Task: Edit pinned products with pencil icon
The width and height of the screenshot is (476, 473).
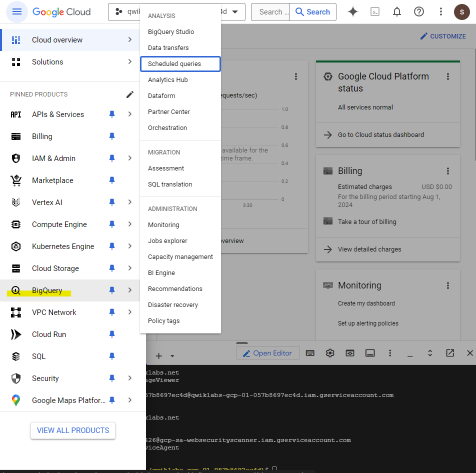Action: pyautogui.click(x=130, y=94)
